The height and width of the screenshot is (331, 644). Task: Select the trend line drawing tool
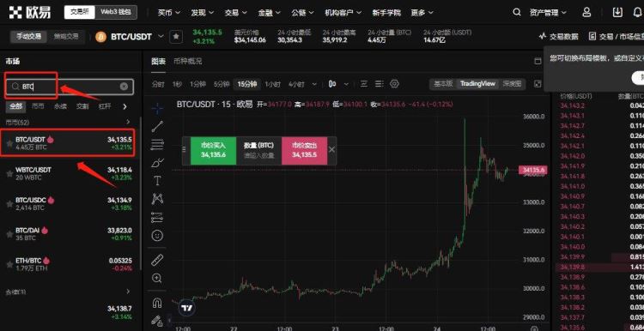tap(157, 126)
